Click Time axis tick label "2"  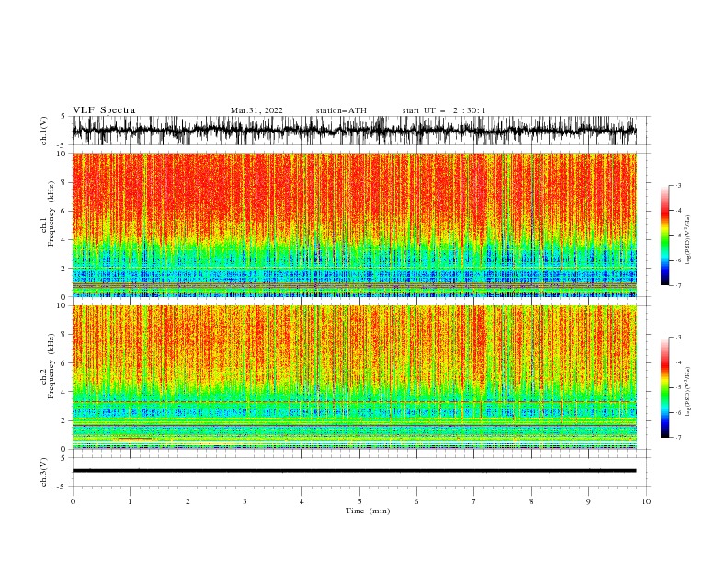(188, 501)
